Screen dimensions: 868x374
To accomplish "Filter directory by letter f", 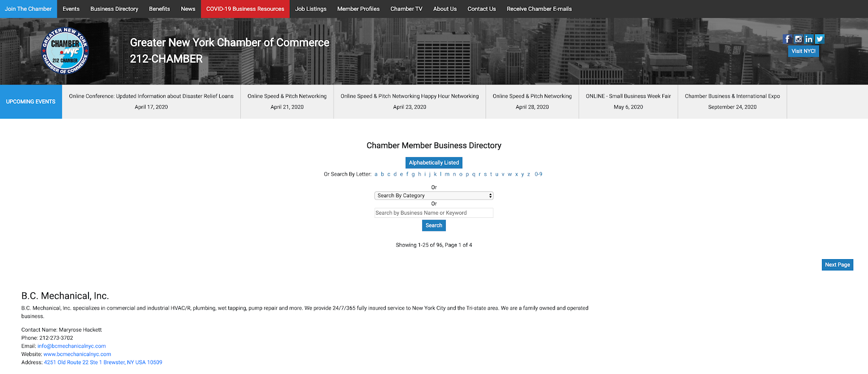I will (407, 175).
